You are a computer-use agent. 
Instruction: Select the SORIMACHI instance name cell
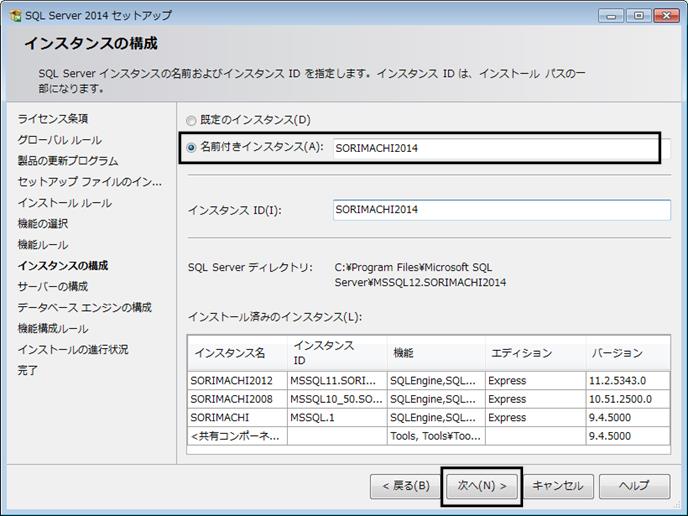[237, 418]
